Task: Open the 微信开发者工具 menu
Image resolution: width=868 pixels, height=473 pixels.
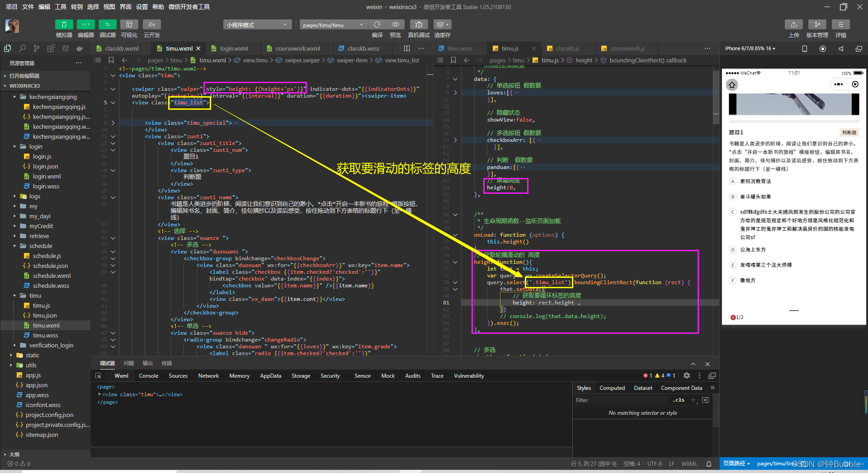Action: (189, 7)
